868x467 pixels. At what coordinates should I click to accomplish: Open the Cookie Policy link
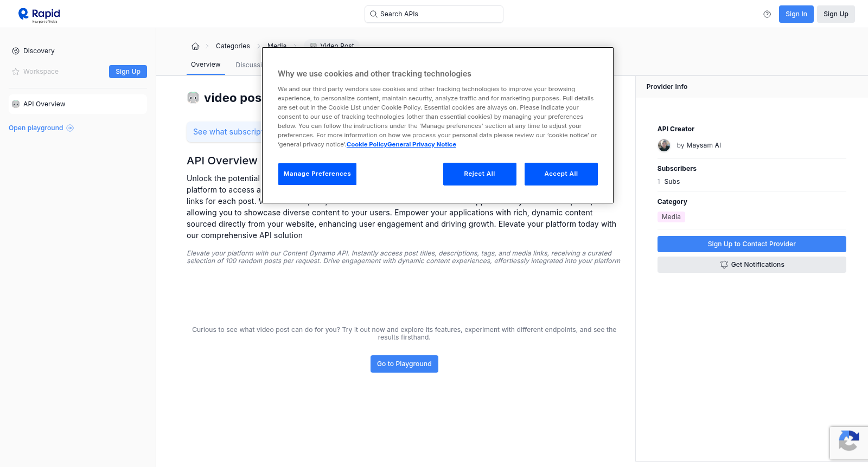367,144
